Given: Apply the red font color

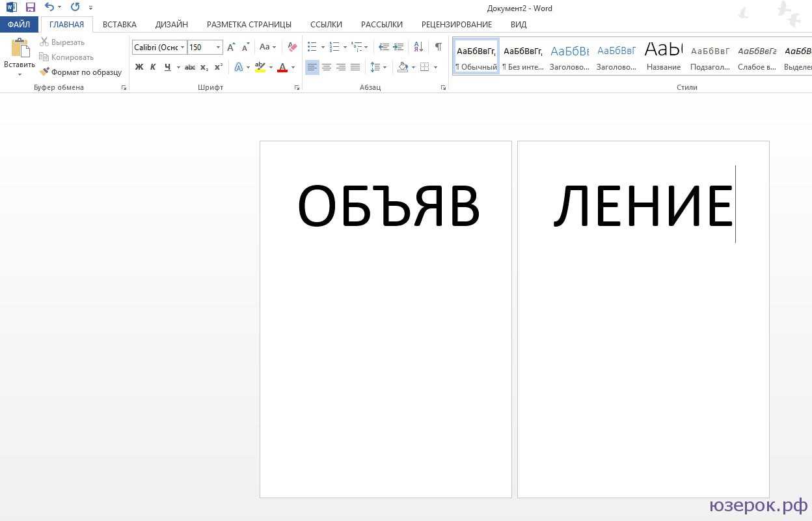Looking at the screenshot, I should (282, 67).
